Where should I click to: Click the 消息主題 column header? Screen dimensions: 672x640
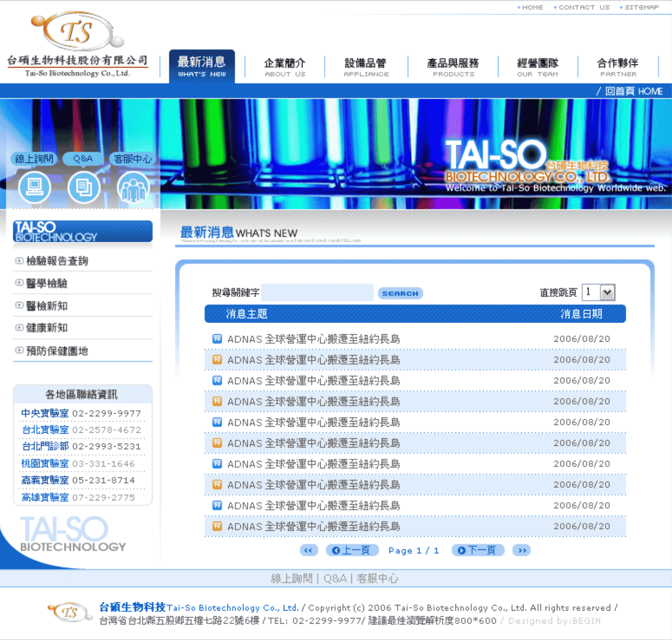[x=246, y=314]
